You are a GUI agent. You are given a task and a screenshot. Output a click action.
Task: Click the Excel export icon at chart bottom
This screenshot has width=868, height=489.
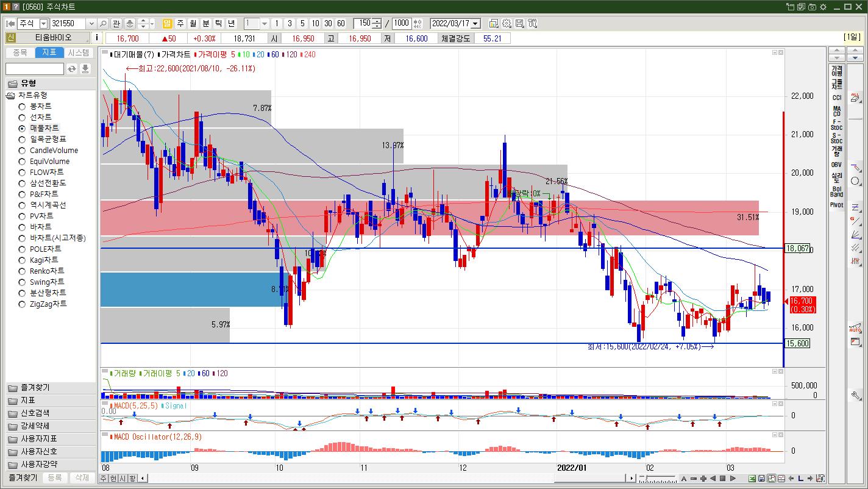click(752, 479)
